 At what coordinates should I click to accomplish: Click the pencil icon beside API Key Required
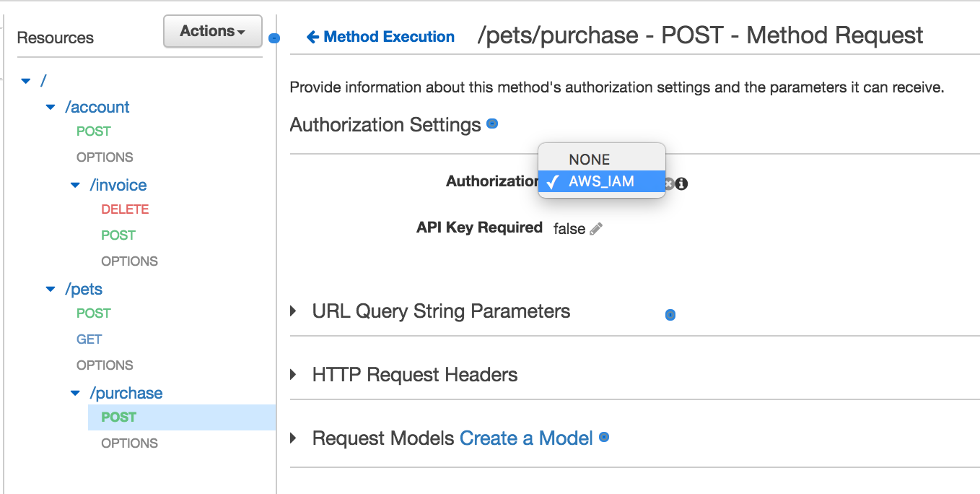596,229
